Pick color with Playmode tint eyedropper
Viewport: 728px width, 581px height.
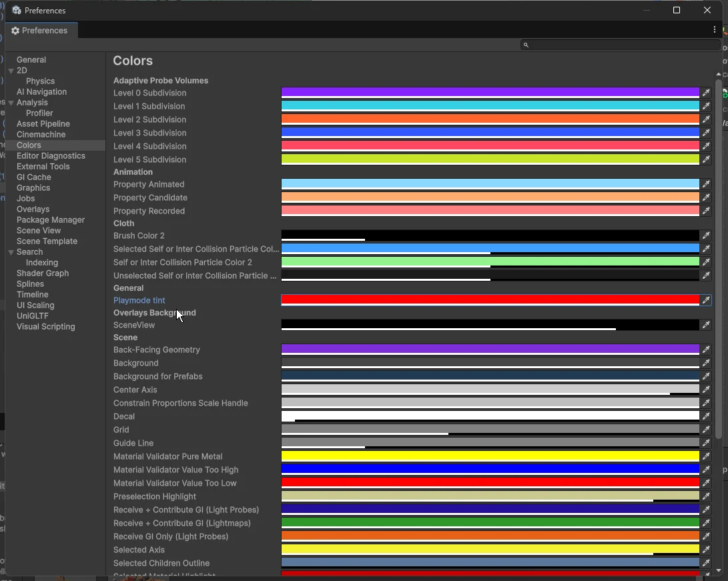705,300
